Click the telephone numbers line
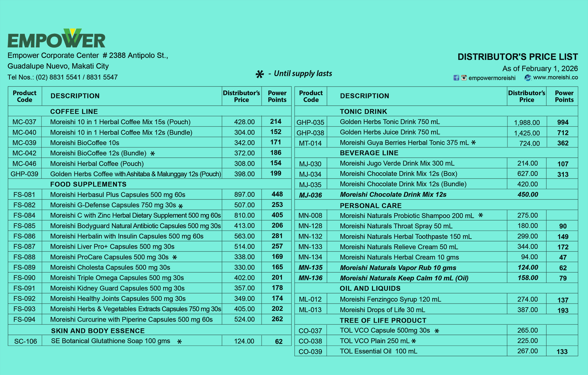The width and height of the screenshot is (588, 375). (x=62, y=77)
